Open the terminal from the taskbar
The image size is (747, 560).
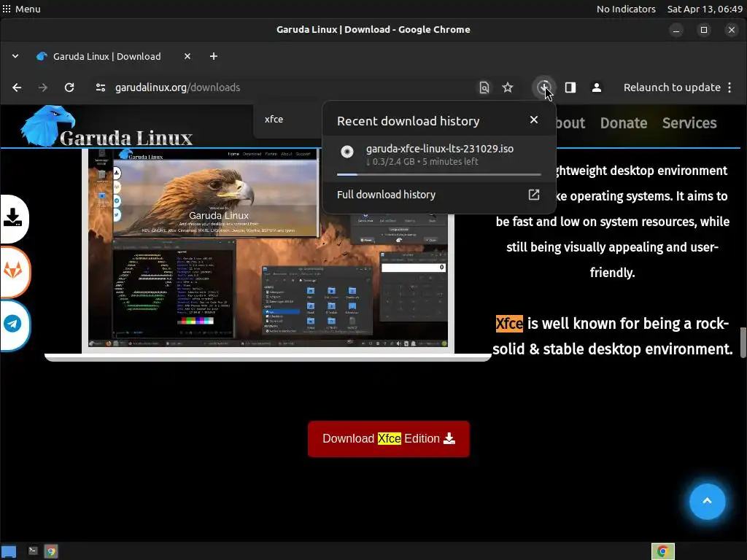coord(33,551)
